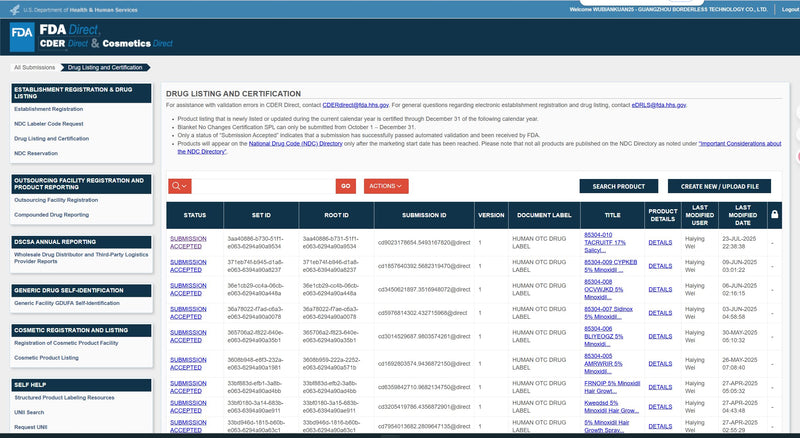
Task: Open the magnifier search column selector
Action: tap(180, 186)
